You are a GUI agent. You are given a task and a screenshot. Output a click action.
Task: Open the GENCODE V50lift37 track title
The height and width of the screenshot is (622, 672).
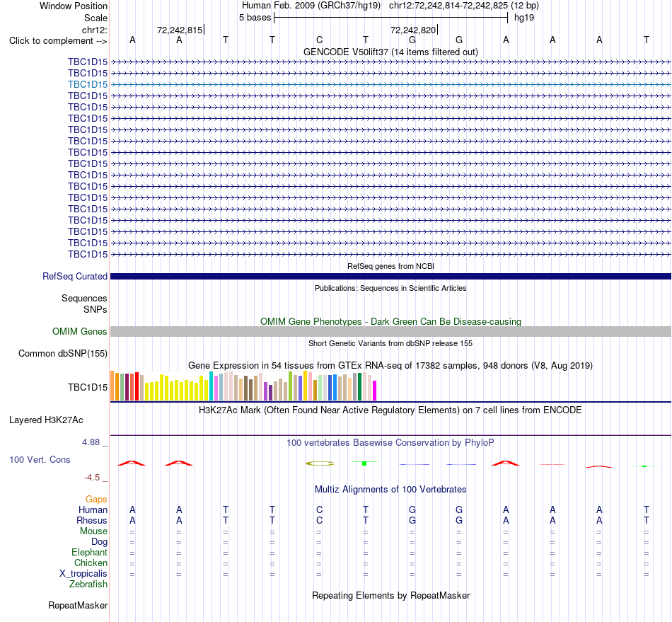(x=390, y=52)
